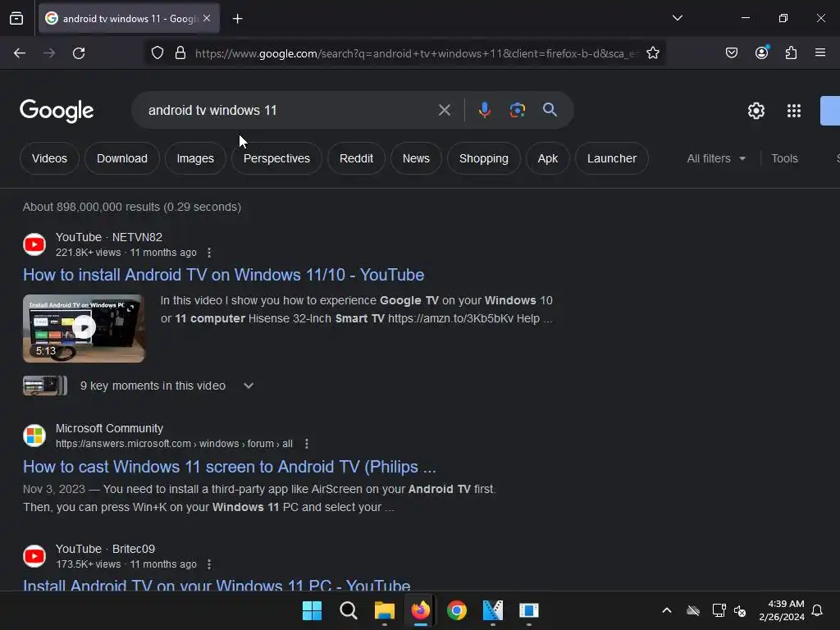
Task: Filter results by Images
Action: (x=195, y=158)
